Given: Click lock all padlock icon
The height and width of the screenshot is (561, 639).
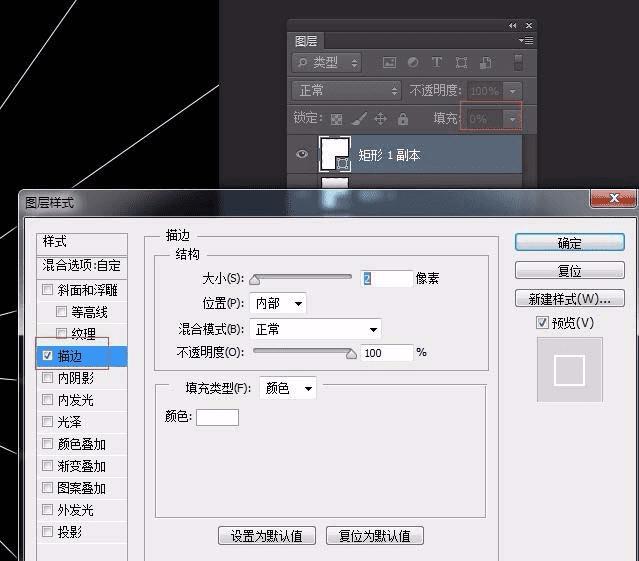Looking at the screenshot, I should tap(403, 119).
